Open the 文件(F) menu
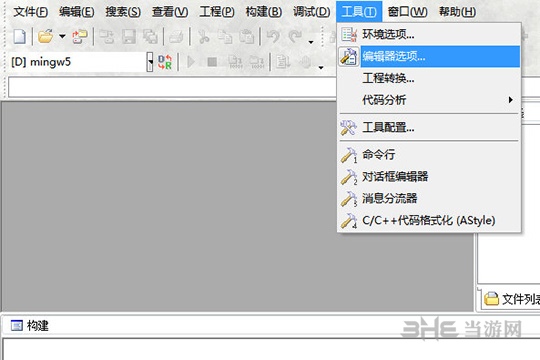This screenshot has width=540, height=360. 30,12
